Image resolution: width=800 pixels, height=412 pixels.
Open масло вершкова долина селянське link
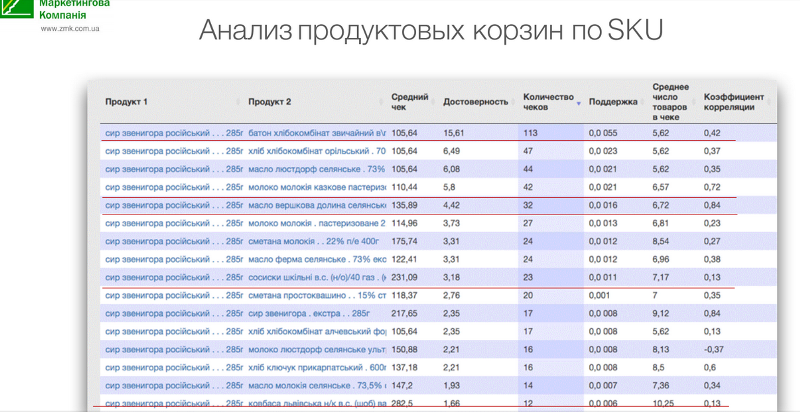coord(316,205)
